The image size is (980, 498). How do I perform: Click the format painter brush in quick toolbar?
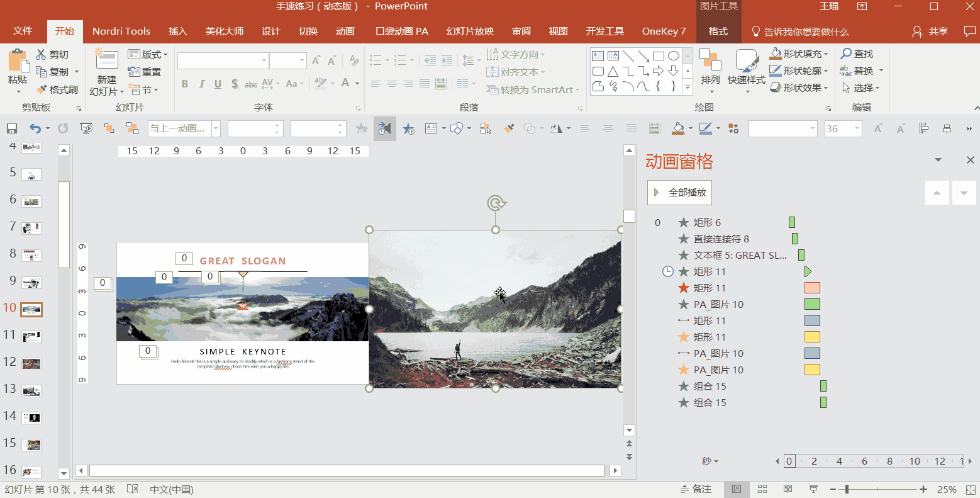(x=509, y=128)
